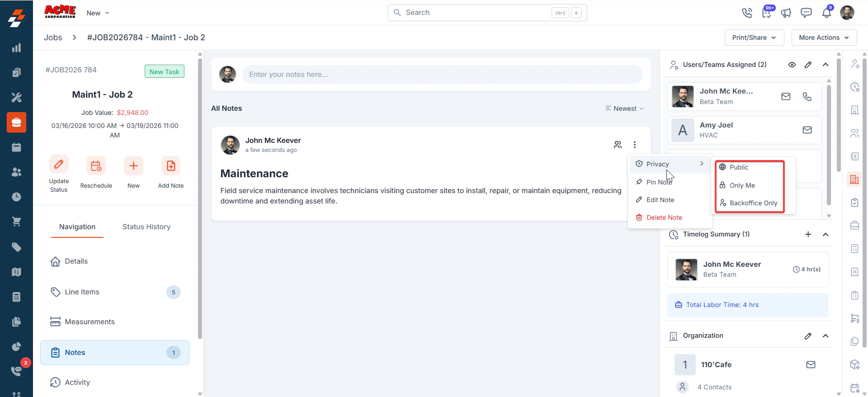
Task: Click the Total Labor Time: 4 hrs banner
Action: tap(748, 305)
